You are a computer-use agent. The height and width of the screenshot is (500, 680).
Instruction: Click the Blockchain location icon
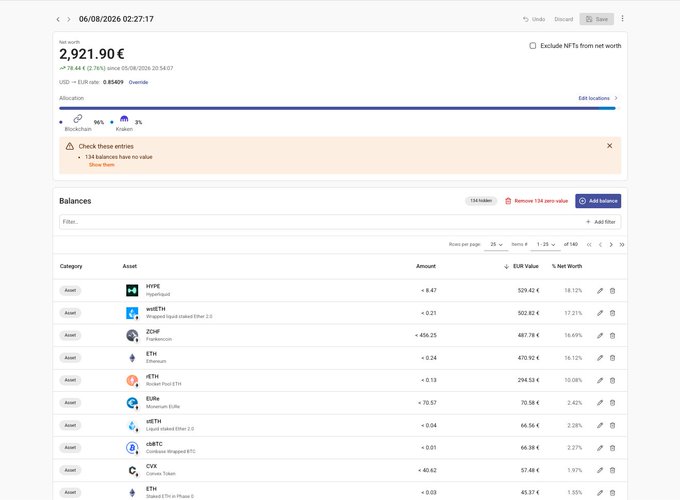[x=78, y=118]
